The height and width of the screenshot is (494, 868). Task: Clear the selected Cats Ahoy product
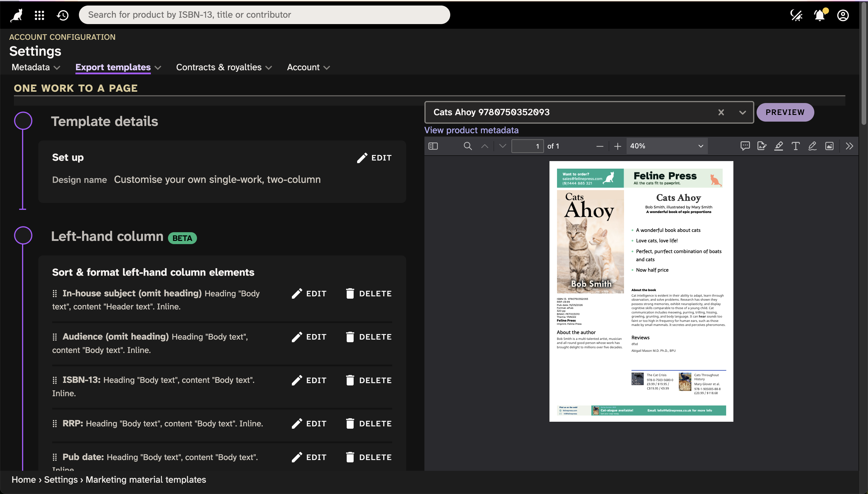[x=721, y=112]
